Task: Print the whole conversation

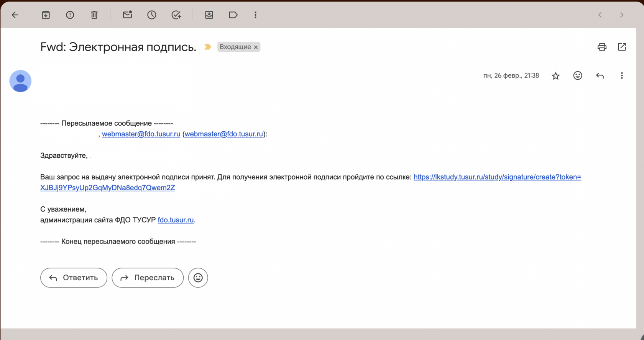Action: pos(602,47)
